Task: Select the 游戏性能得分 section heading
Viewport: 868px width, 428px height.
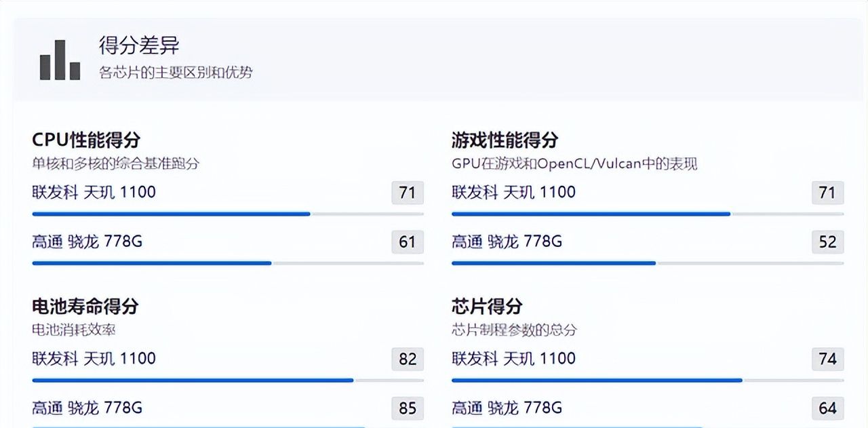Action: (505, 140)
